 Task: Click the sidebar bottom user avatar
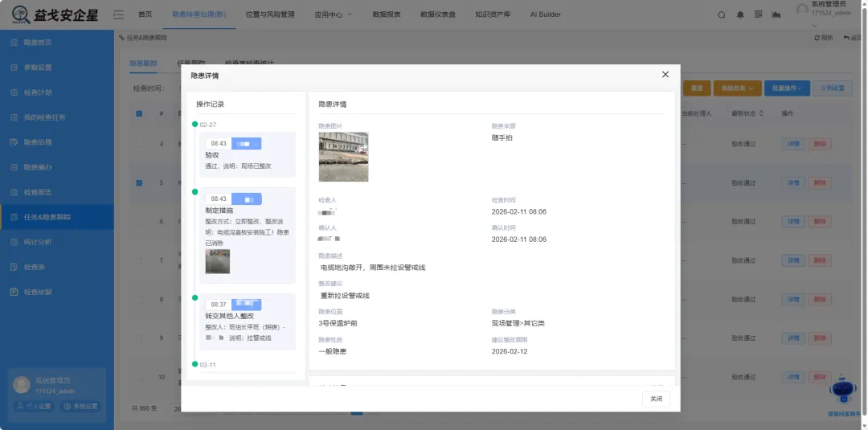pos(21,385)
